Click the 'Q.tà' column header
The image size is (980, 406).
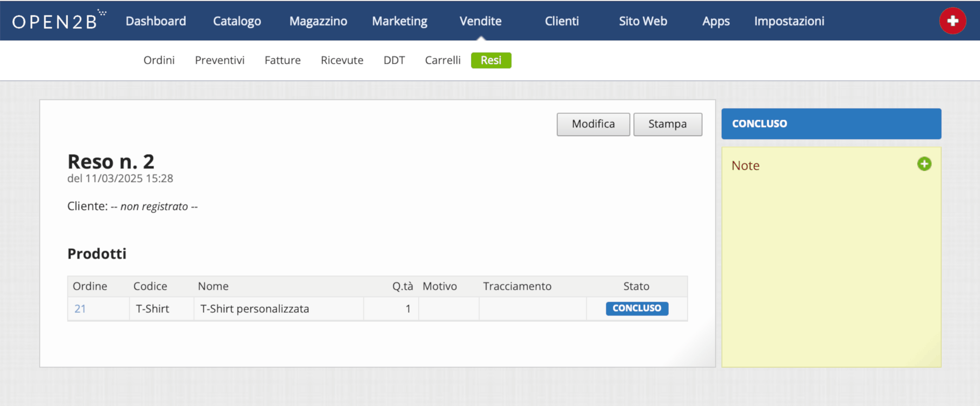(x=402, y=286)
